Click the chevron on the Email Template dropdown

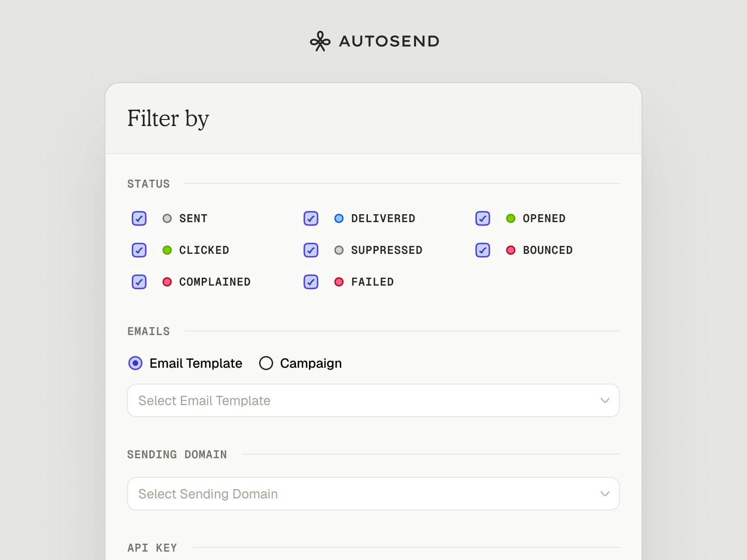coord(605,400)
